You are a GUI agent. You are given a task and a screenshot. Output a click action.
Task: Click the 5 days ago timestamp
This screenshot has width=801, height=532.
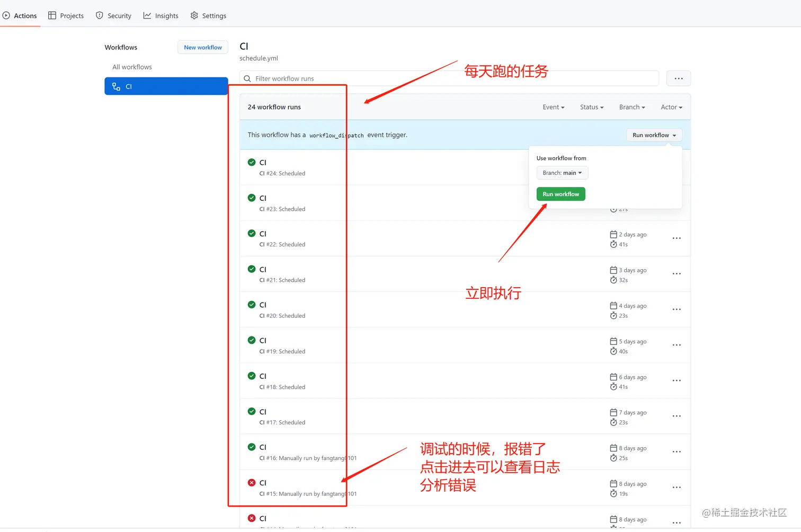[633, 342]
